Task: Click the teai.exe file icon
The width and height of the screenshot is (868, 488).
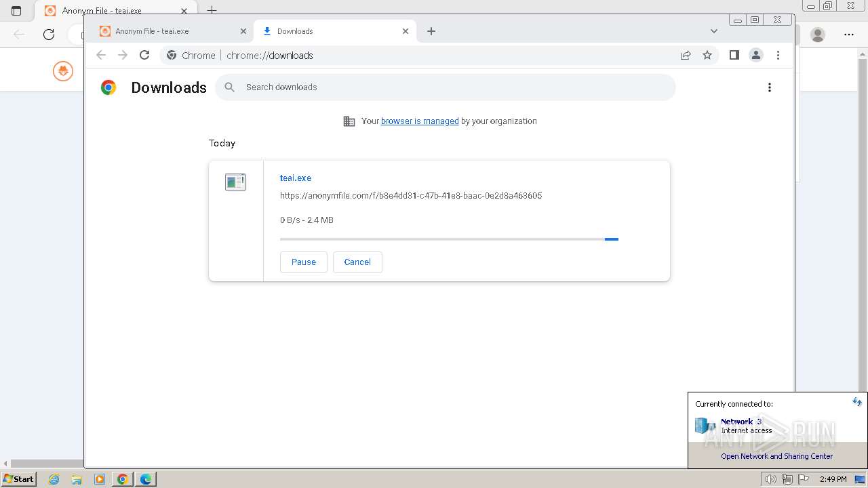Action: coord(235,182)
